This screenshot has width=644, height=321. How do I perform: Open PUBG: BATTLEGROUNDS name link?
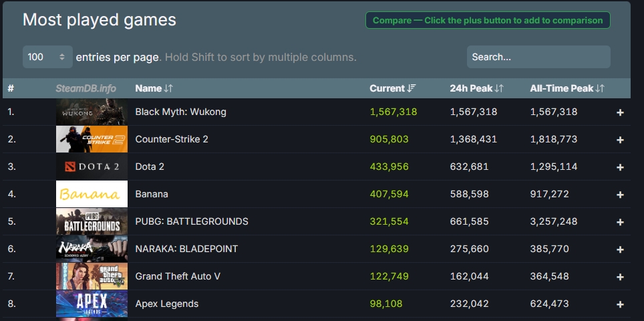click(192, 221)
